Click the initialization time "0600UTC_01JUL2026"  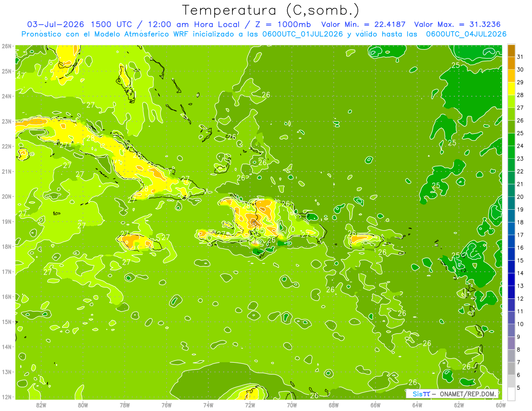pyautogui.click(x=303, y=34)
